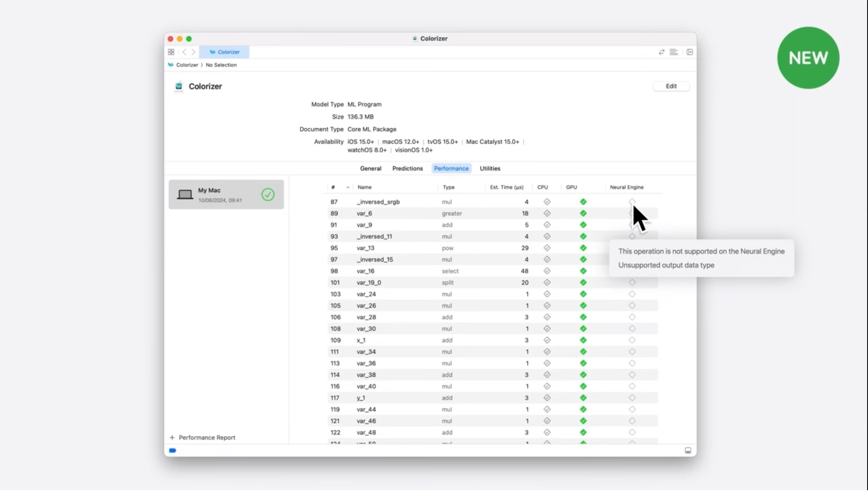The width and height of the screenshot is (868, 491).
Task: Click Neural Engine diamond for var_46 row
Action: (x=632, y=421)
